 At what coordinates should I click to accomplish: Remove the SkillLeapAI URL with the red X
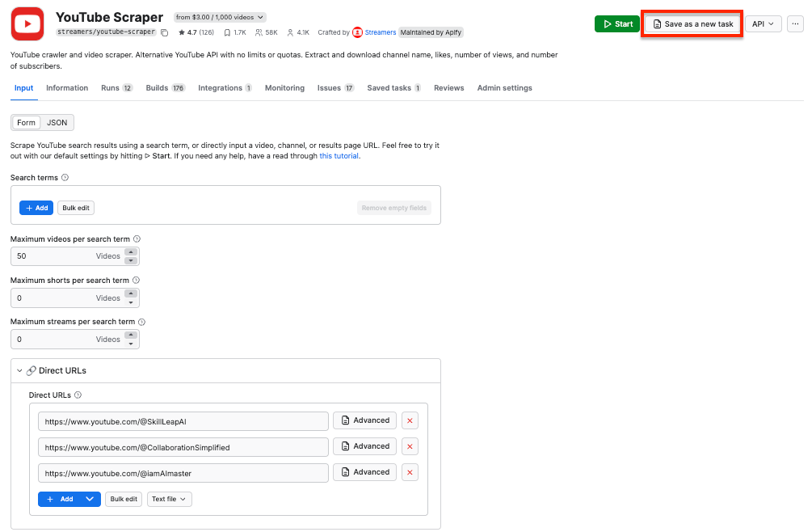click(410, 420)
